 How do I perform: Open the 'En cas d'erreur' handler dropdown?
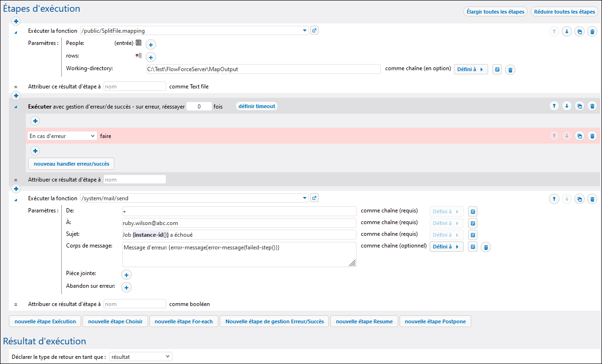point(62,136)
